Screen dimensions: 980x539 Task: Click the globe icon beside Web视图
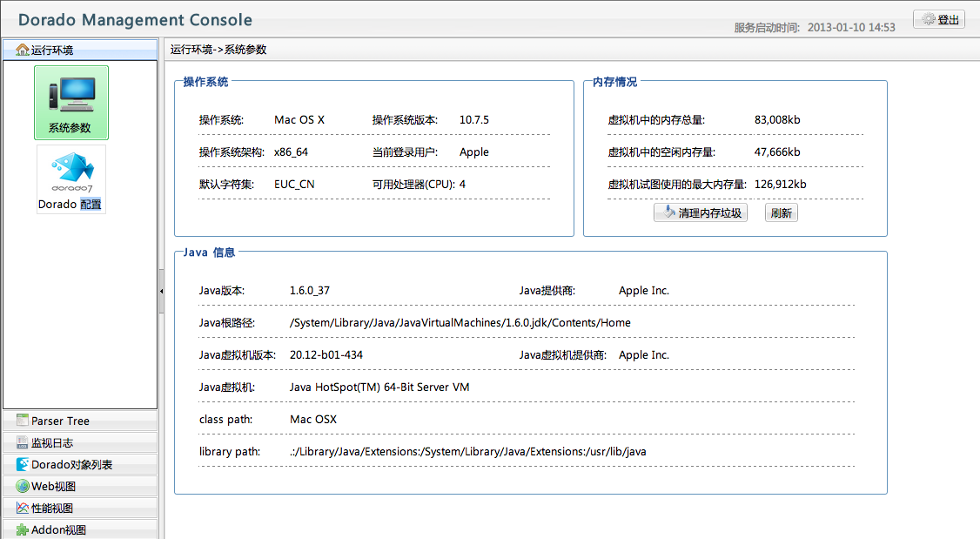click(23, 486)
